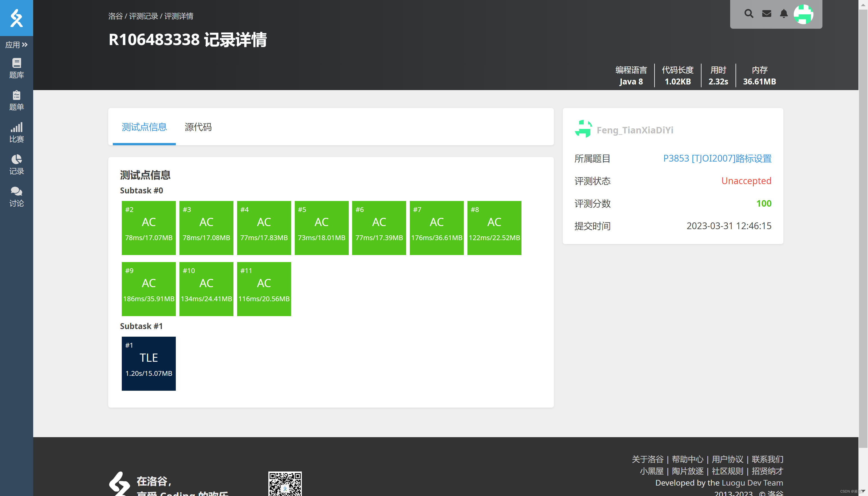868x496 pixels.
Task: Switch to the 源代码 tab
Action: [198, 127]
